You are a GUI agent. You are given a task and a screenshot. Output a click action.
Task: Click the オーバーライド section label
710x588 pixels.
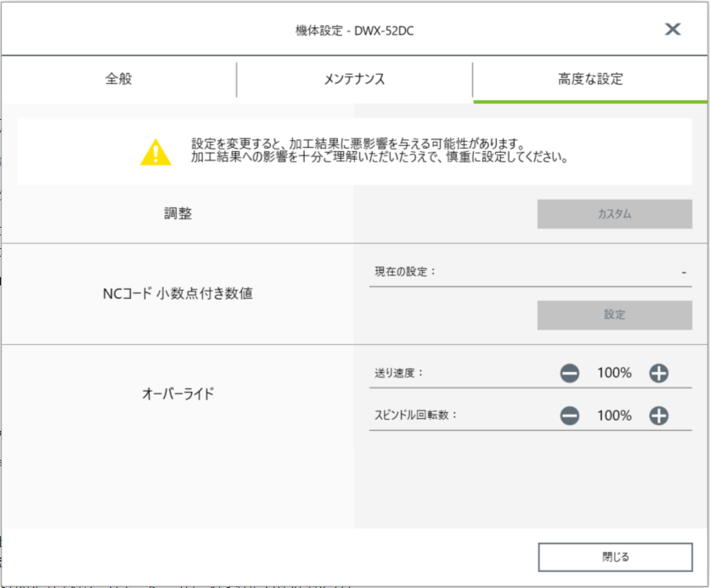[178, 393]
